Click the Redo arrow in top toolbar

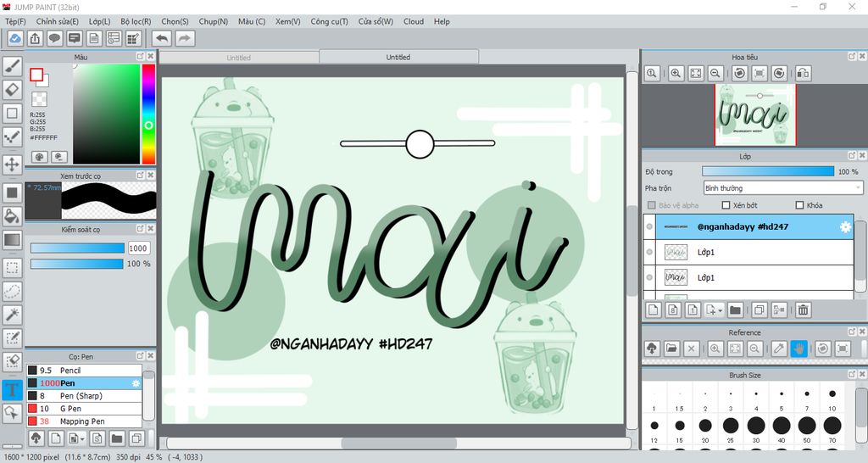pyautogui.click(x=185, y=39)
